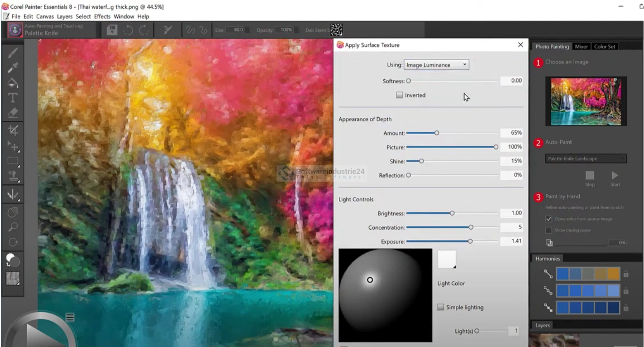
Task: Uncheck Clone color from source image
Action: coord(549,219)
